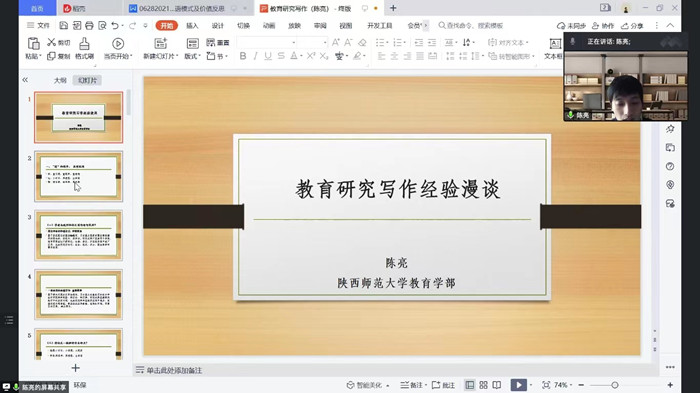Click the Decrease Font Size icon
This screenshot has height=393, width=700.
coord(348,42)
